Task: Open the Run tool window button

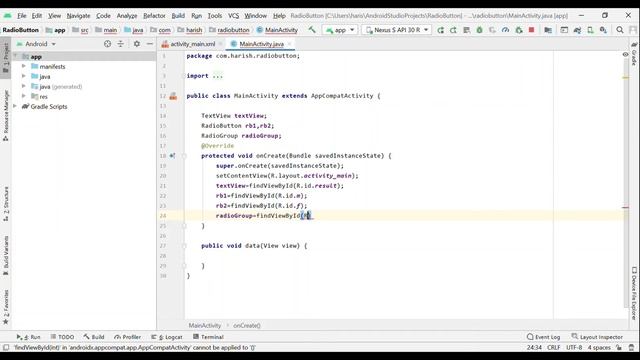Action: click(x=29, y=337)
